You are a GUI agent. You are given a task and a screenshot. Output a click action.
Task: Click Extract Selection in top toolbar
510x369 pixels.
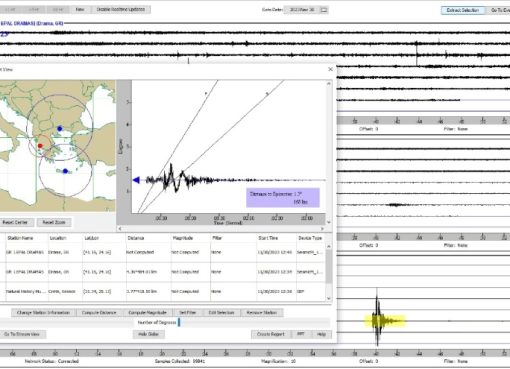point(463,10)
